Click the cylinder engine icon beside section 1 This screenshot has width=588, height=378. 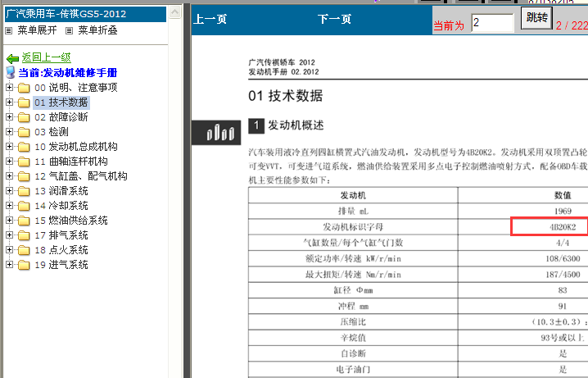(216, 133)
